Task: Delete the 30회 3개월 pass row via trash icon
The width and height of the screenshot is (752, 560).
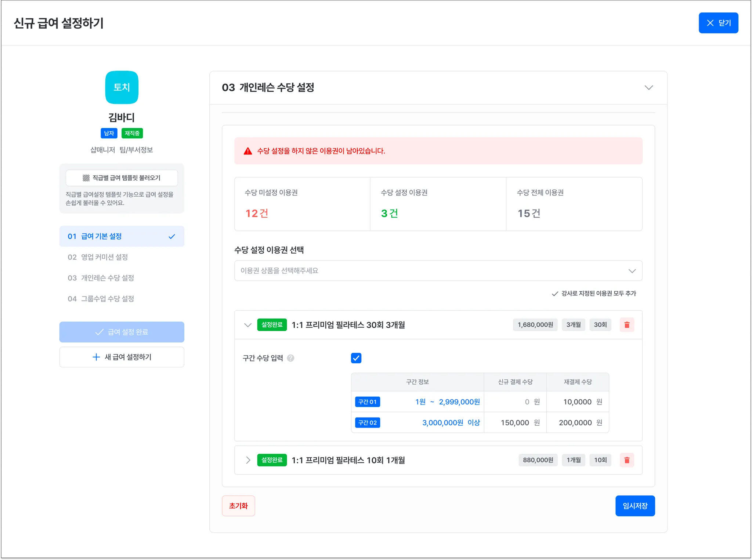Action: 627,325
